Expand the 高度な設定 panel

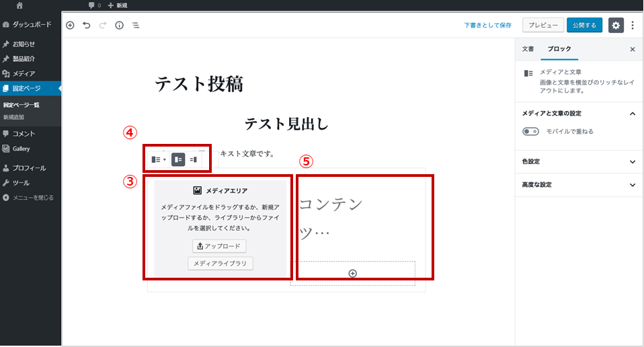click(578, 184)
